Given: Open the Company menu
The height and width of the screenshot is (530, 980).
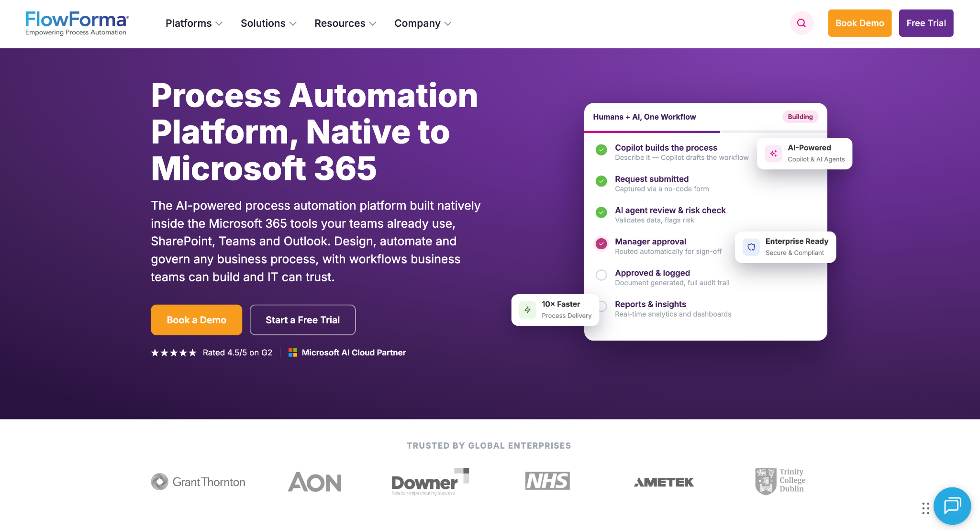Looking at the screenshot, I should point(423,23).
